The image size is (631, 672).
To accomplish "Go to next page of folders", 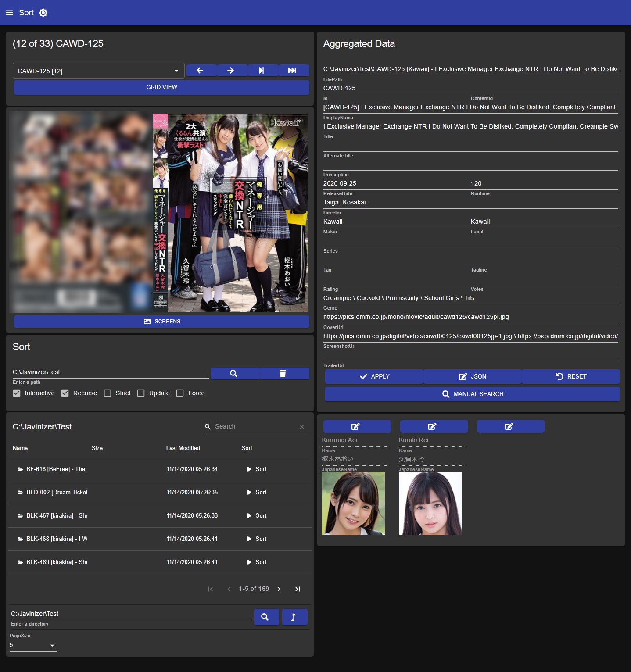I will [x=279, y=589].
